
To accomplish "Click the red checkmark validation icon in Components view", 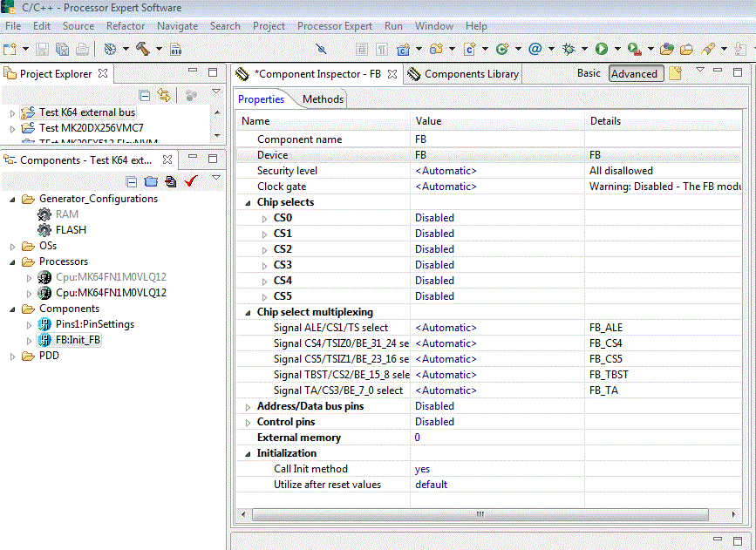I will pos(190,180).
